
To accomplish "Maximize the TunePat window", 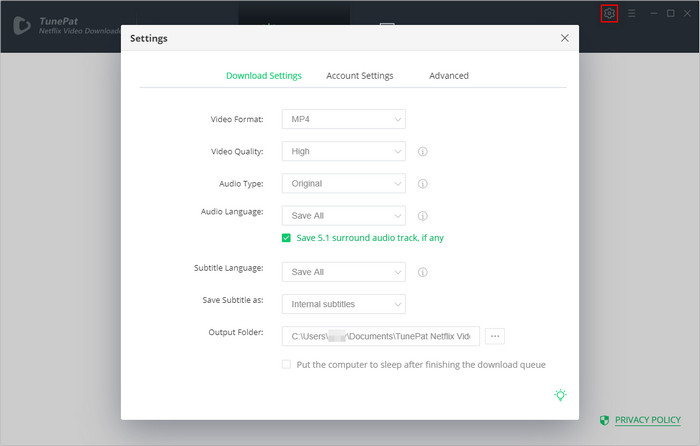I will pos(671,13).
